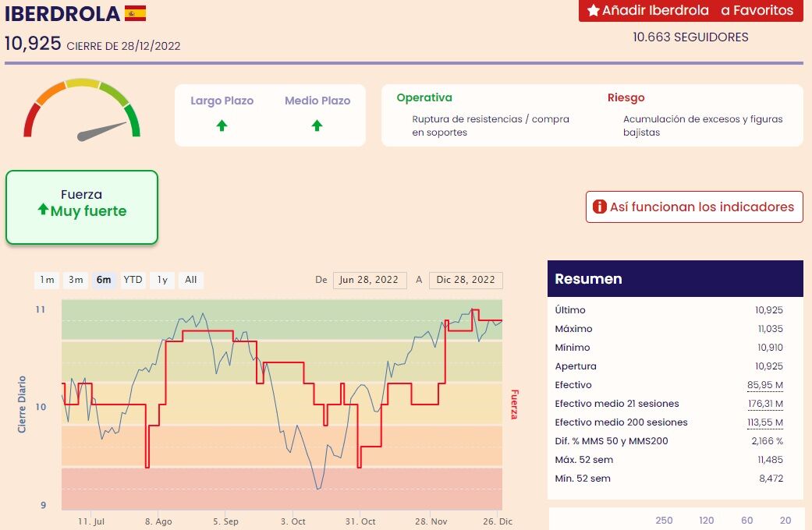Select the 120 sessions tab
This screenshot has width=812, height=530.
click(x=707, y=520)
